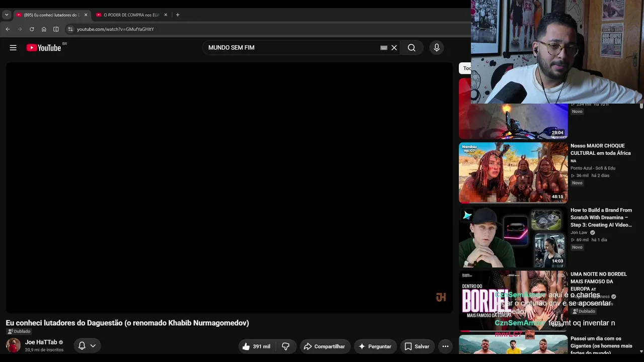
Task: Click the Dublado badge under title
Action: pyautogui.click(x=19, y=331)
